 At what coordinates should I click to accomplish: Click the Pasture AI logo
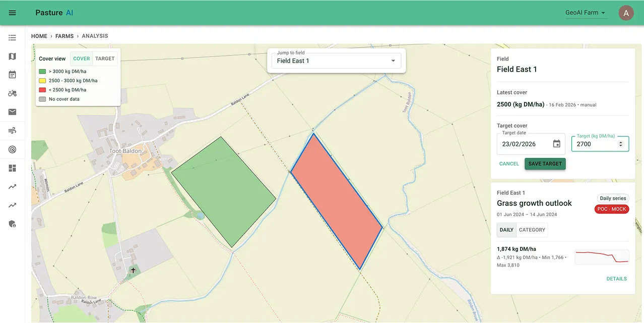click(x=54, y=13)
